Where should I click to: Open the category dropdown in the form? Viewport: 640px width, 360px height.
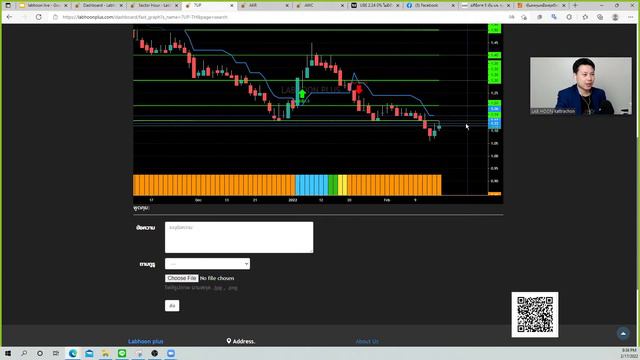(x=207, y=264)
